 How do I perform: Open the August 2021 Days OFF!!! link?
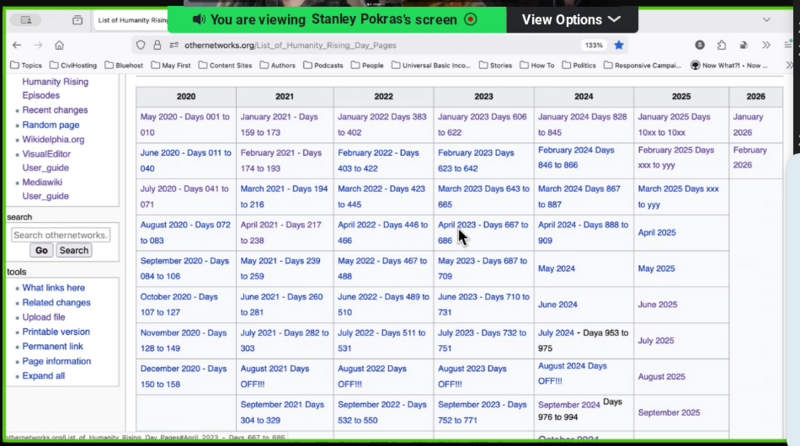pyautogui.click(x=274, y=376)
